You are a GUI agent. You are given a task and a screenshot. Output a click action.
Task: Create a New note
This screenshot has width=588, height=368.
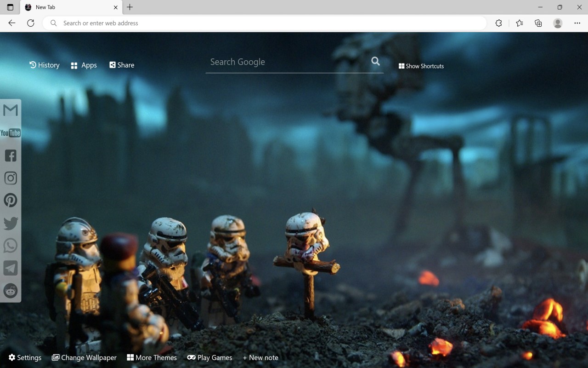coord(260,357)
